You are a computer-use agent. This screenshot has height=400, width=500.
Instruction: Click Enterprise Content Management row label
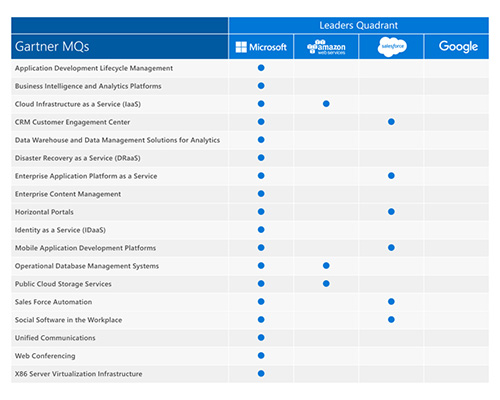68,194
